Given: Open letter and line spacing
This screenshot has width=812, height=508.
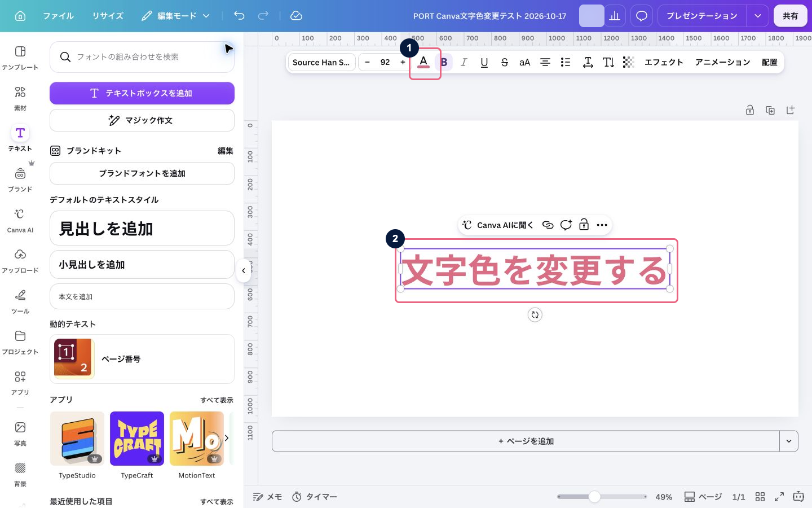Looking at the screenshot, I should click(x=588, y=62).
